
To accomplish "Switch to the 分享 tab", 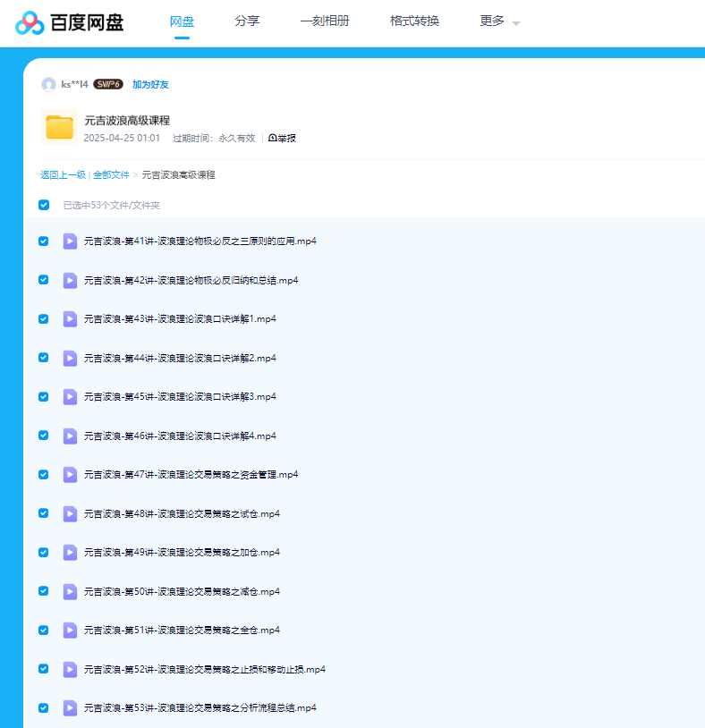I will tap(247, 21).
